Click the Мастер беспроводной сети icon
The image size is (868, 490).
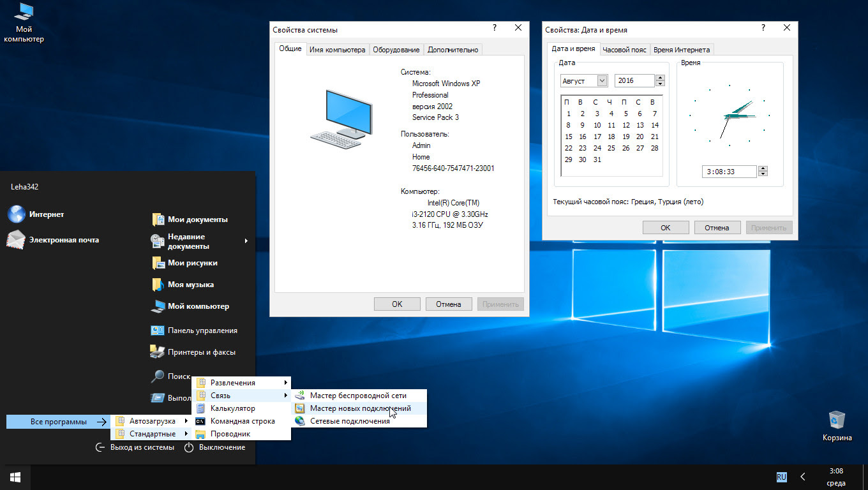pos(300,396)
